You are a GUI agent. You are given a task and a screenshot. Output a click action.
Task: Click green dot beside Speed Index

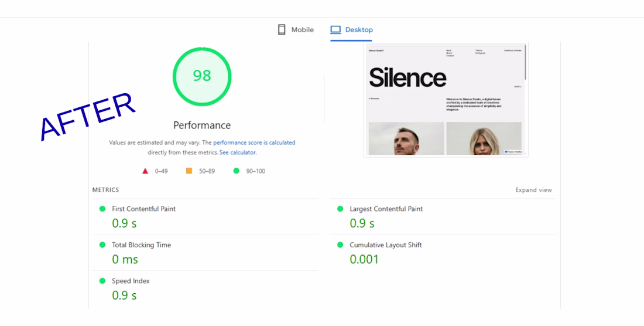[102, 281]
